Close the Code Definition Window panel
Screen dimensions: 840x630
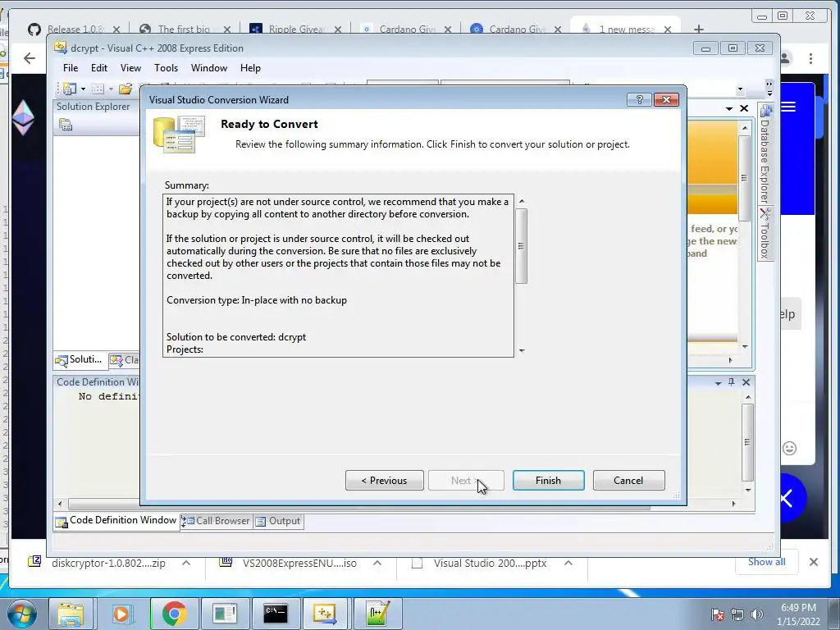746,382
